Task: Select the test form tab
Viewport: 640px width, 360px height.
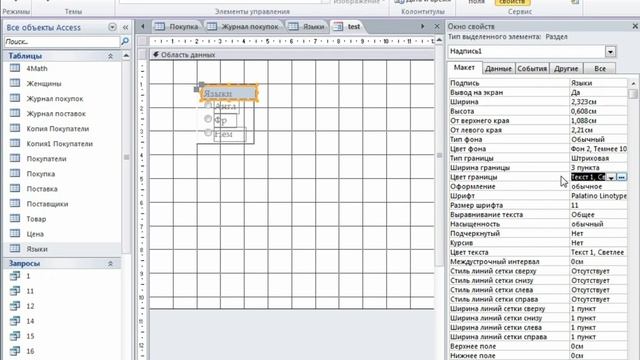Action: coord(348,27)
